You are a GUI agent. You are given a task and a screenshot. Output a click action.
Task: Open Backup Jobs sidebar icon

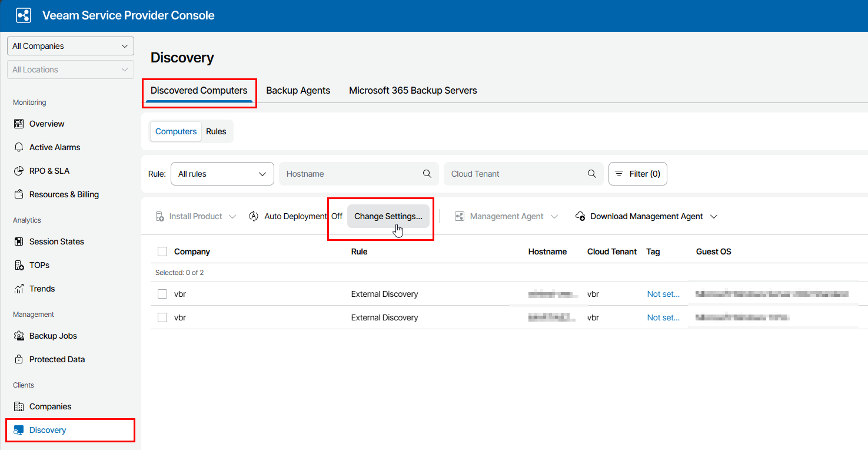18,336
